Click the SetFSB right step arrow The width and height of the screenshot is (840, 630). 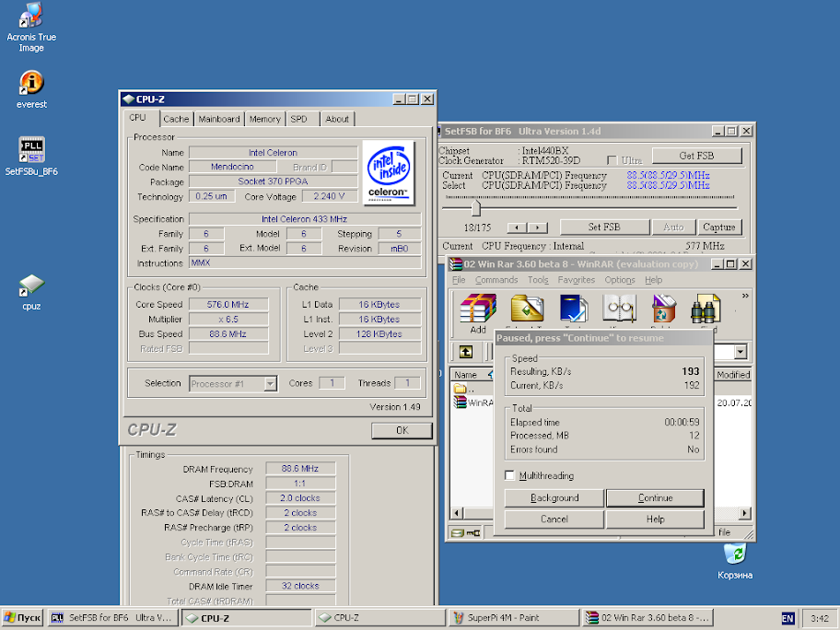tap(537, 227)
